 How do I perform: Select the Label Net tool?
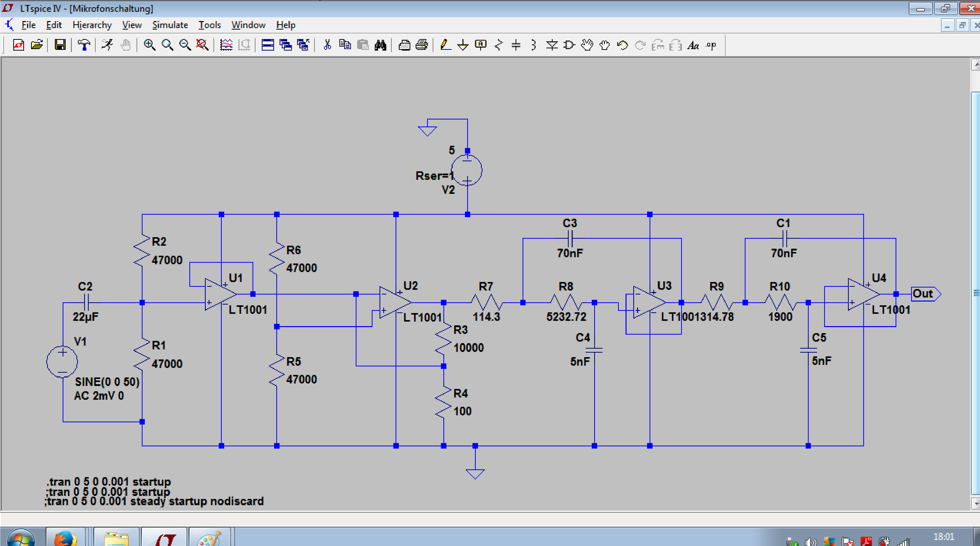coord(480,45)
